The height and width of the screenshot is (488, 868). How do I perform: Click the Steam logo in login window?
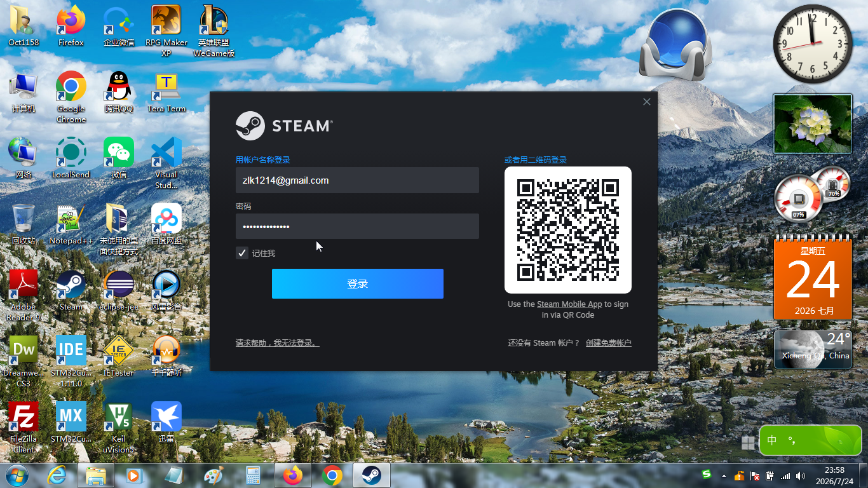click(x=284, y=126)
